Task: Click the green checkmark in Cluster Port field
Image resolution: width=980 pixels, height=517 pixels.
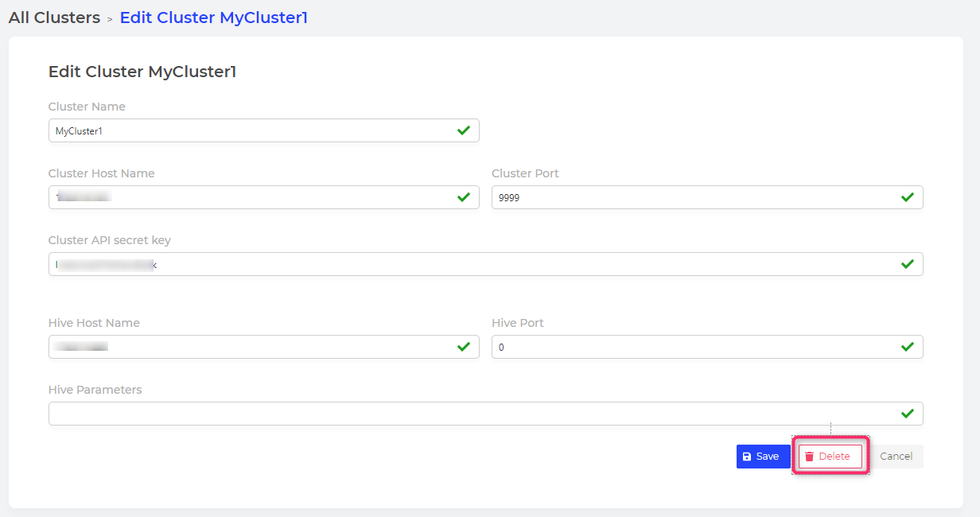Action: point(908,197)
